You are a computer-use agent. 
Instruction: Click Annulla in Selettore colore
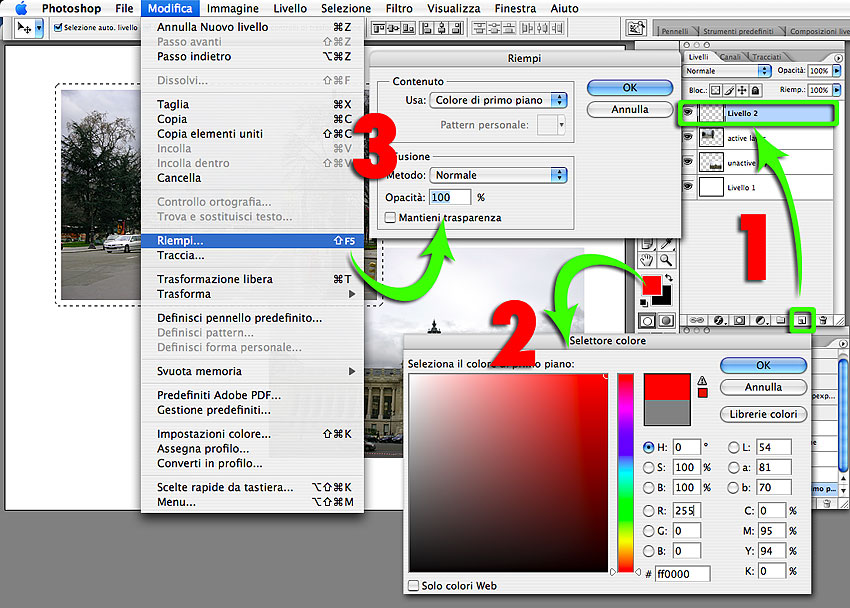[x=763, y=387]
